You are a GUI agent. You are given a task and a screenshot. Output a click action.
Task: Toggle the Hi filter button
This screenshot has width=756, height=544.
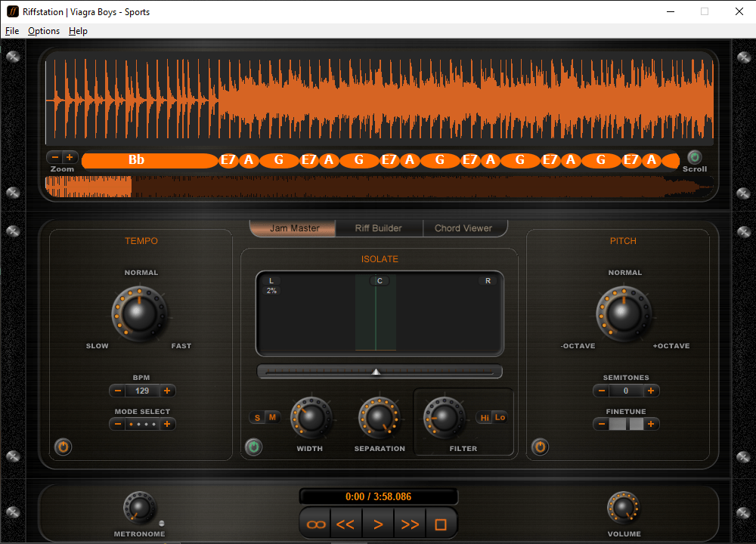(x=485, y=418)
